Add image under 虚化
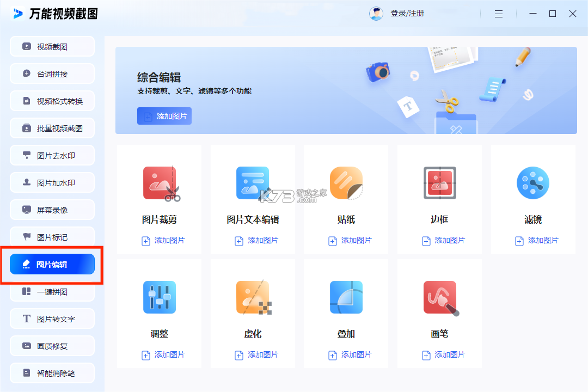Viewport: 588px width, 392px height. [256, 355]
